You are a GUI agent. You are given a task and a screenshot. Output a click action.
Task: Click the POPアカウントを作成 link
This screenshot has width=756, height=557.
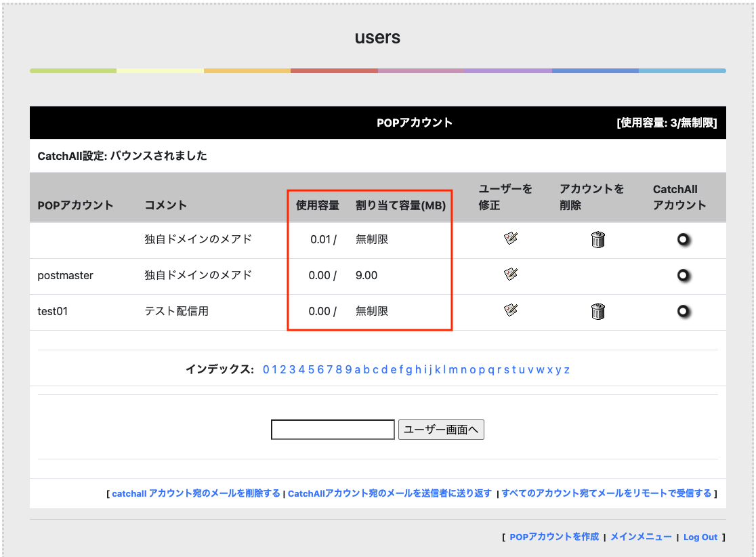pos(554,537)
